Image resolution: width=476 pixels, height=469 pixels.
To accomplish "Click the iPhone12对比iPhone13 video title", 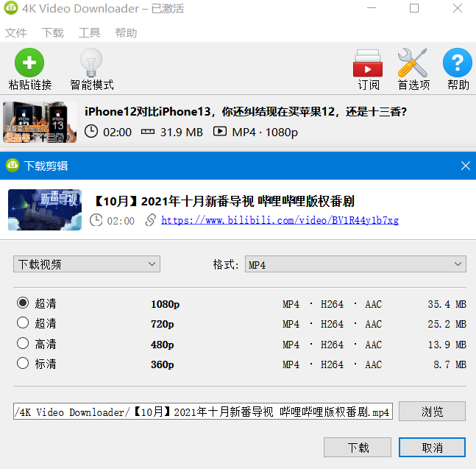I will click(245, 112).
